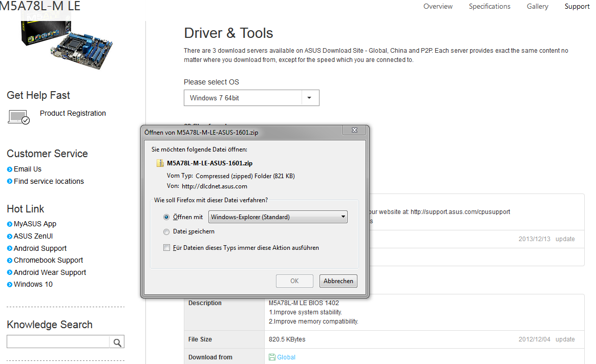Open the MyASUS App link
This screenshot has height=364, width=596.
click(x=35, y=224)
